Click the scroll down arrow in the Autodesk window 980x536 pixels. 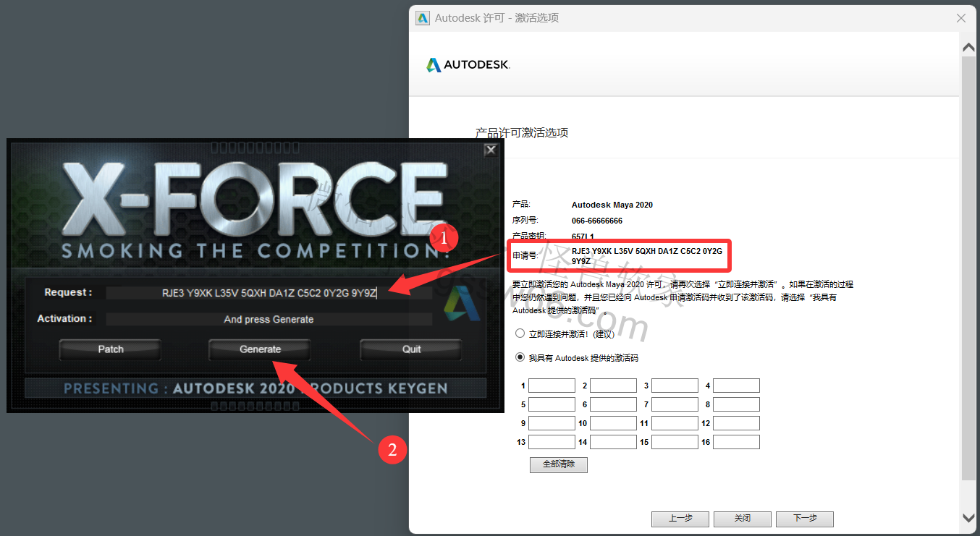(968, 517)
